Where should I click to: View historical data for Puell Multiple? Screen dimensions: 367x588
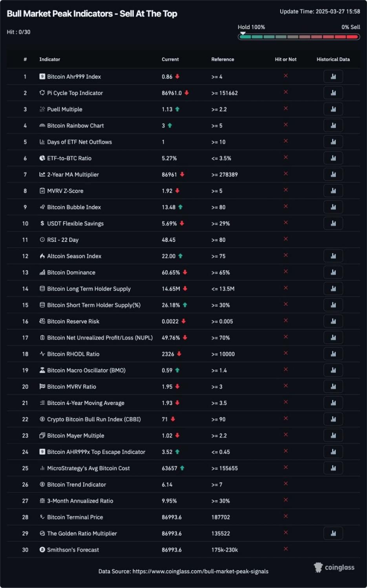coord(333,109)
